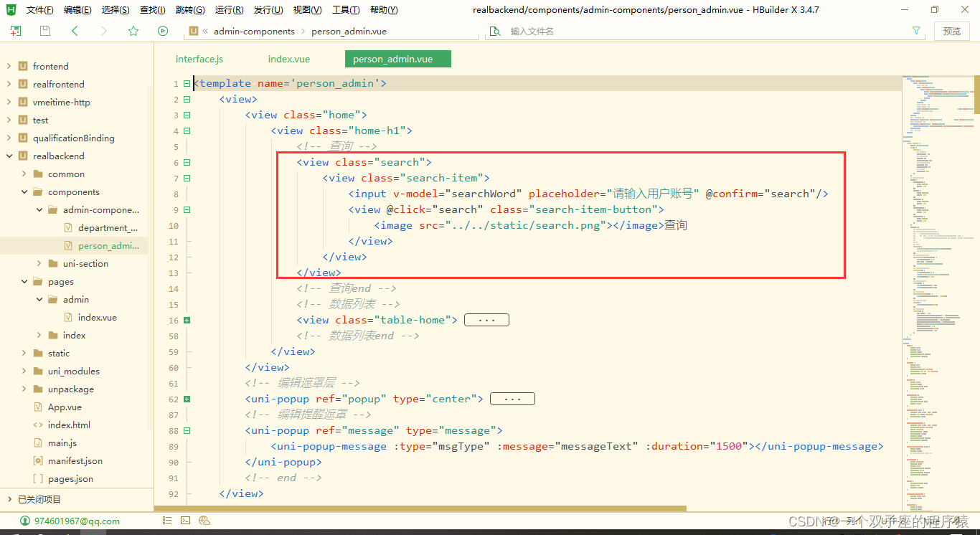Image resolution: width=980 pixels, height=535 pixels.
Task: Click the cloud browser icon in status bar
Action: point(204,521)
